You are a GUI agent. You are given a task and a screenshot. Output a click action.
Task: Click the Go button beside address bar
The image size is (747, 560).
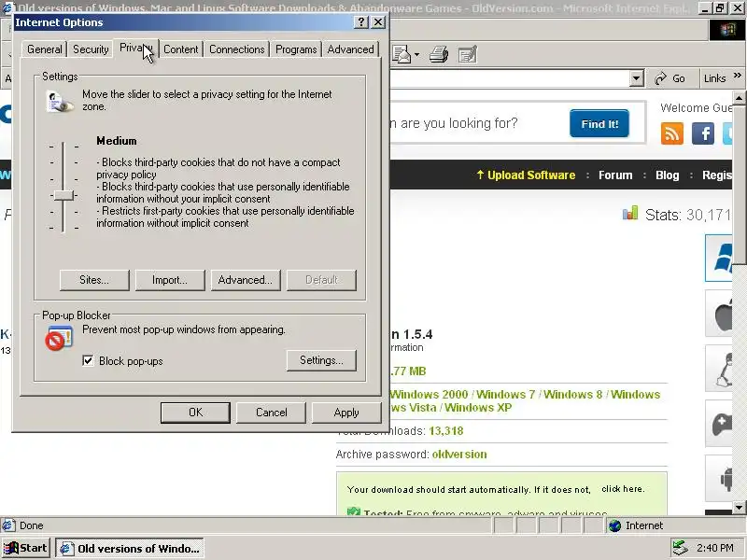click(669, 78)
